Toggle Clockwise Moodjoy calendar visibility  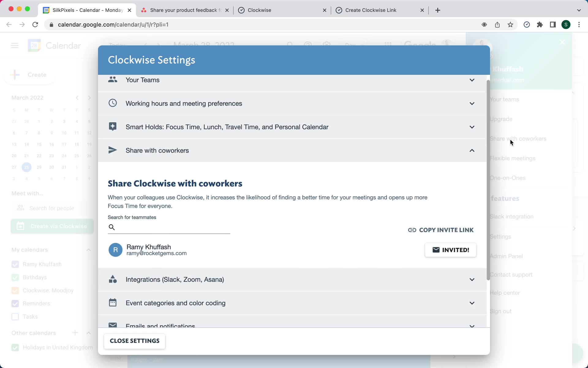pyautogui.click(x=15, y=290)
